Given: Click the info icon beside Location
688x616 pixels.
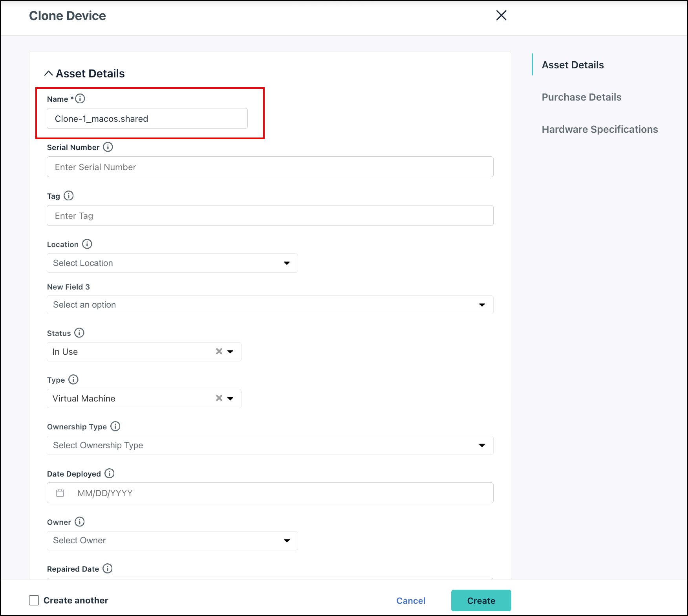Looking at the screenshot, I should pyautogui.click(x=87, y=244).
